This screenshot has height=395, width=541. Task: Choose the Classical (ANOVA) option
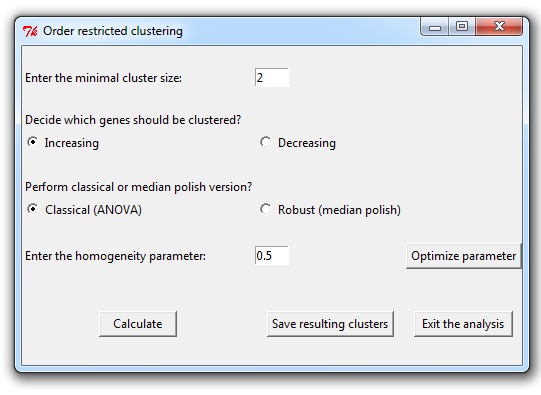click(32, 209)
